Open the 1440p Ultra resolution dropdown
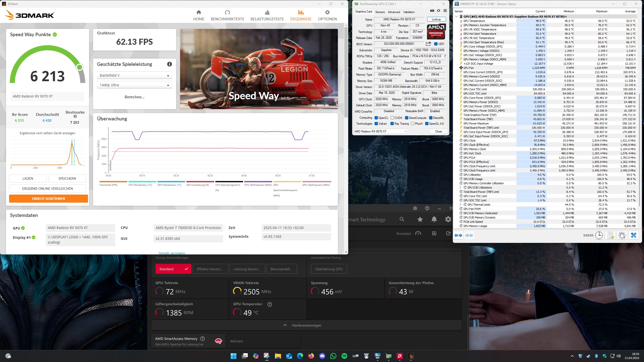The image size is (644, 362). (x=134, y=85)
